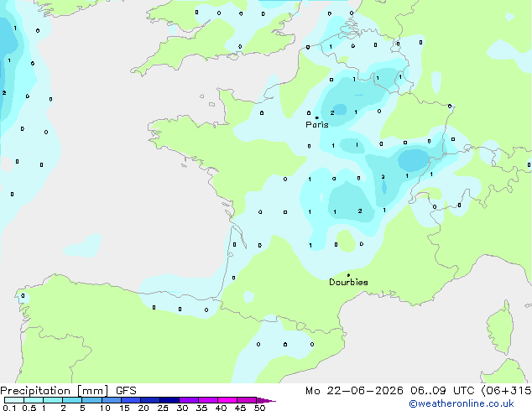Click the 0.5 legend value
532x411 pixels.
click(29, 408)
